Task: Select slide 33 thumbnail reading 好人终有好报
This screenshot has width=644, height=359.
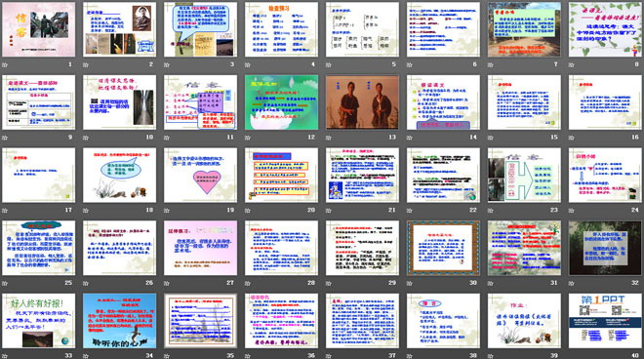Action: pos(39,320)
